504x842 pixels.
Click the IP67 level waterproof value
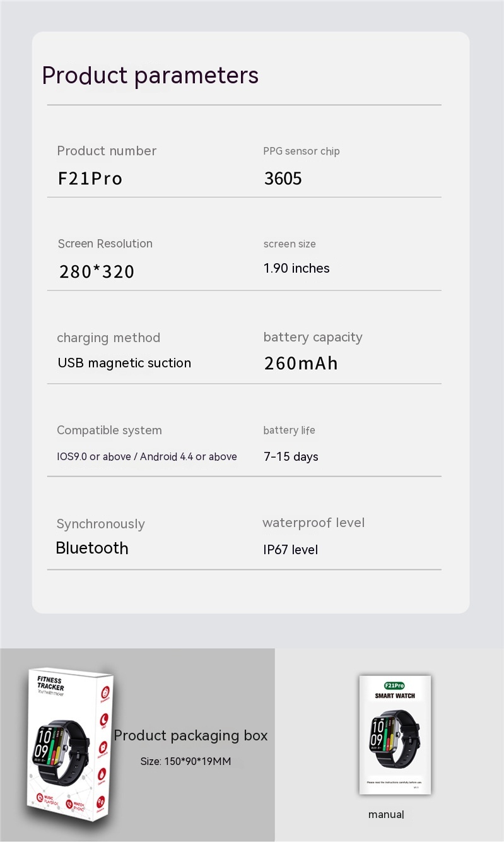(x=291, y=550)
